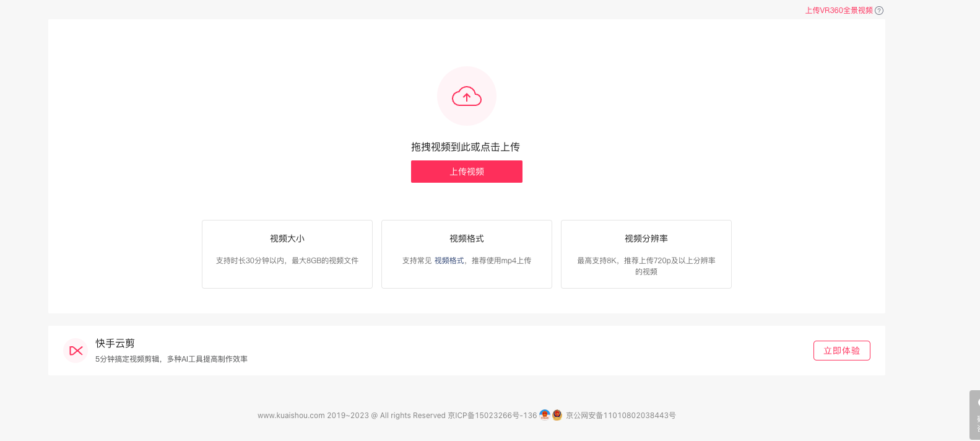Click the 视频分辨率 card heading
The image size is (980, 441).
click(646, 238)
